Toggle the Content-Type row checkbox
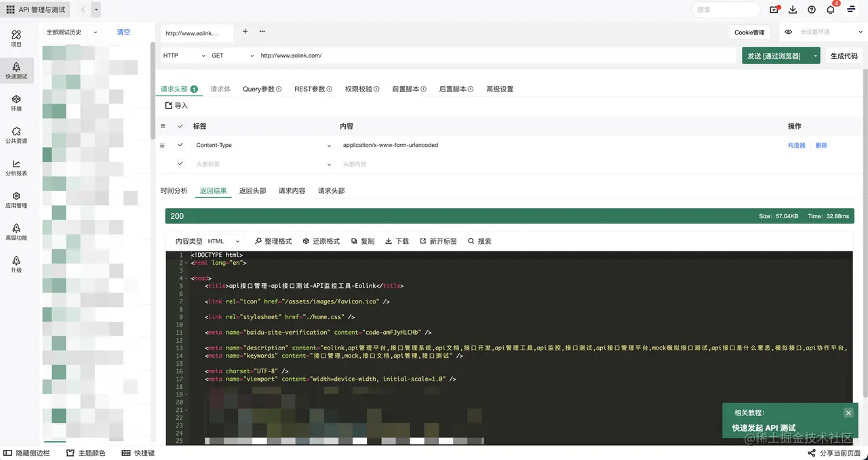Image resolution: width=868 pixels, height=460 pixels. 180,145
